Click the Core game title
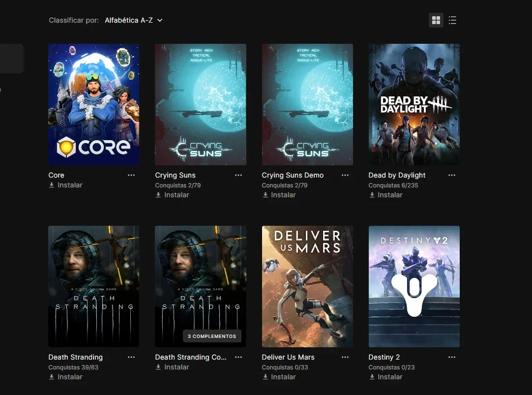The height and width of the screenshot is (395, 532). click(57, 175)
